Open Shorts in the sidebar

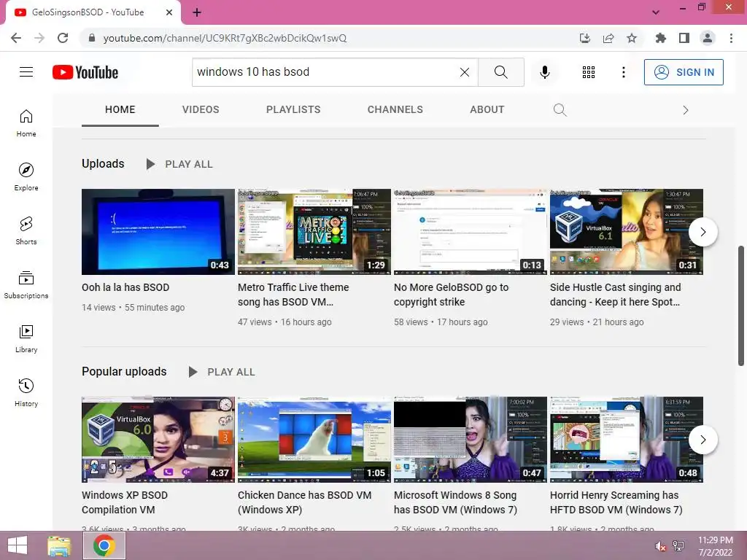click(26, 231)
